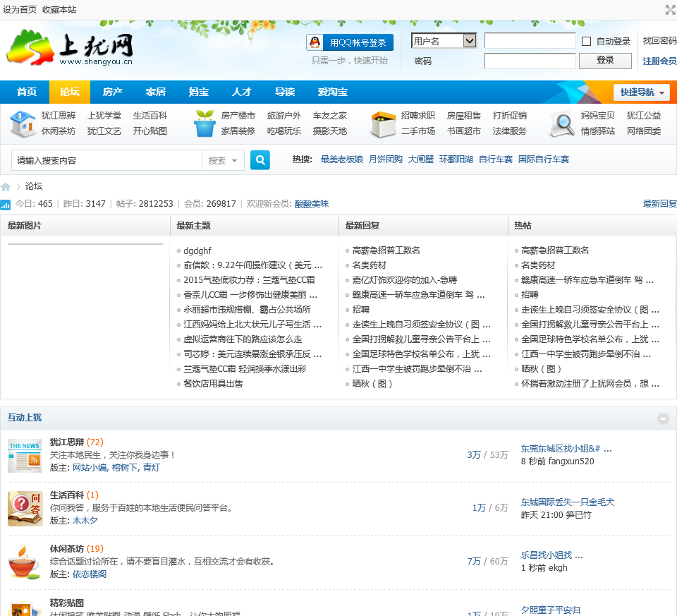Open 嘉亿灯饰欢迎你的加入-急聘 reply
The height and width of the screenshot is (616, 677).
(405, 280)
